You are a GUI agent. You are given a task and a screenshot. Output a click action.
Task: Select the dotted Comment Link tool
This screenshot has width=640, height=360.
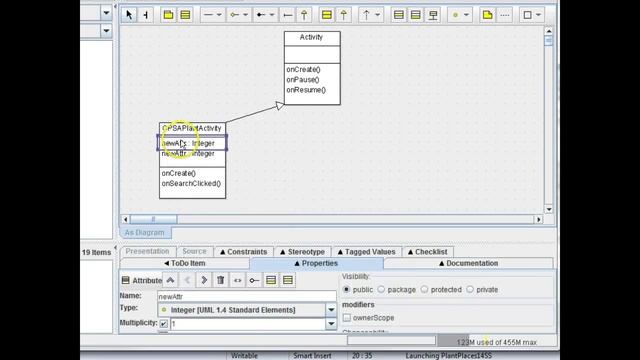tap(504, 15)
